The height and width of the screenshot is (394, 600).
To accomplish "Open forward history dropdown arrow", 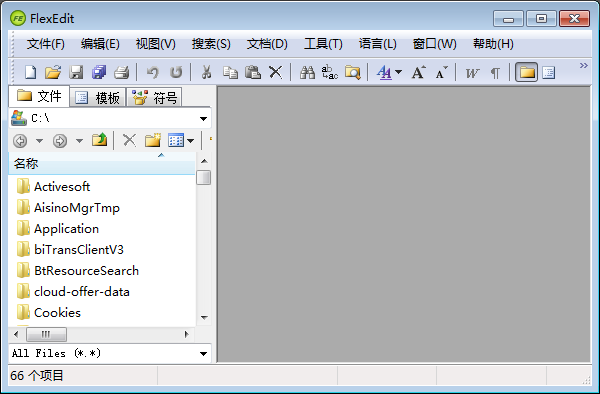I will click(x=79, y=141).
